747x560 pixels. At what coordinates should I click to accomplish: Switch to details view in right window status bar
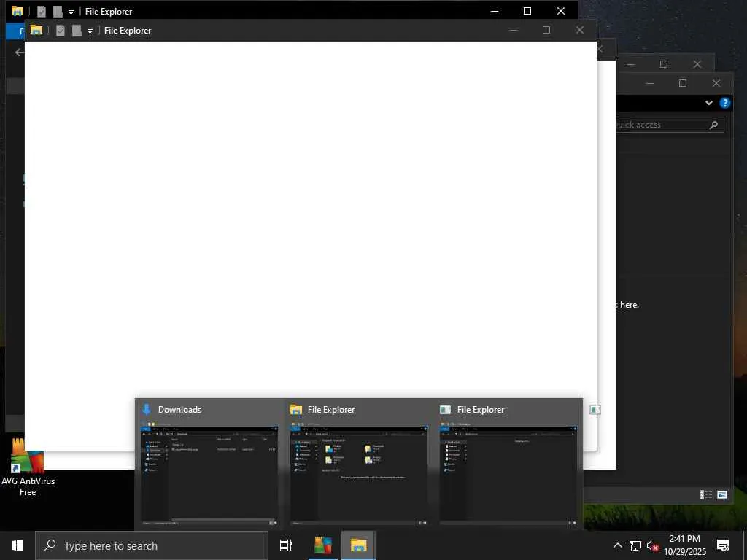(x=706, y=495)
